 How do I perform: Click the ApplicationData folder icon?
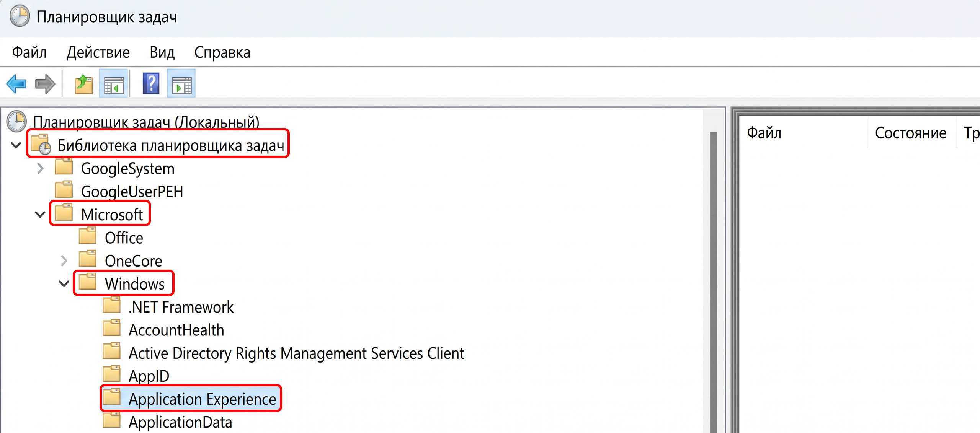[x=112, y=420]
